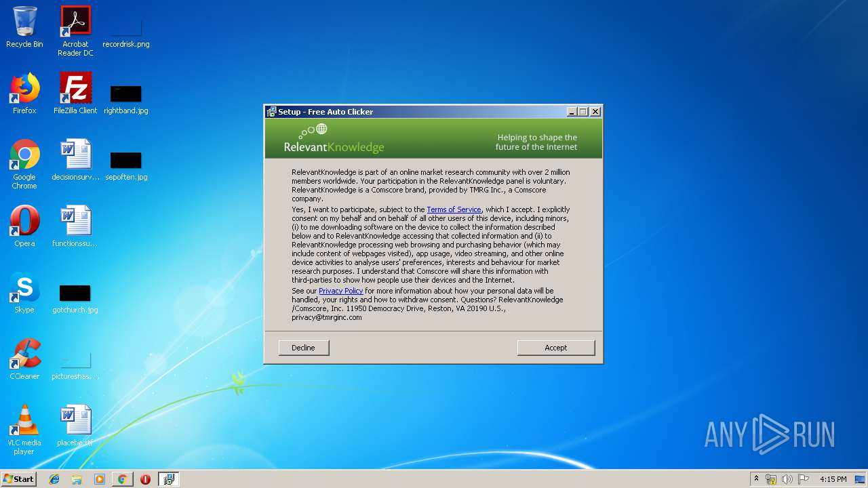Launch the CCleaner desktop shortcut
The width and height of the screenshot is (868, 488).
24,359
